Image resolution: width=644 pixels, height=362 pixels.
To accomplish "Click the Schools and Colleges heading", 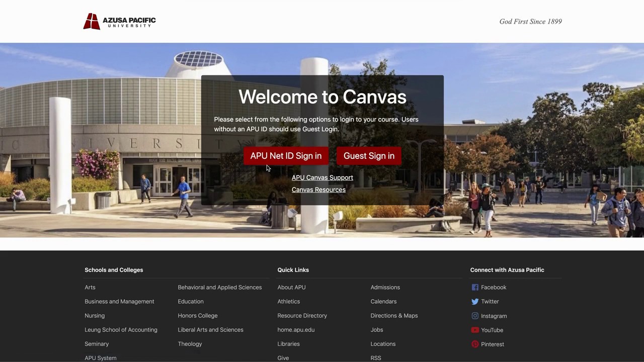I will coord(114,270).
